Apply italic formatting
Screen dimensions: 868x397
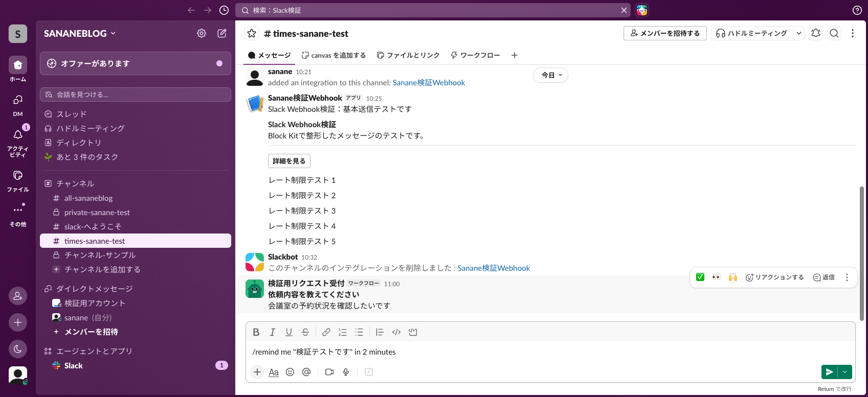click(273, 332)
